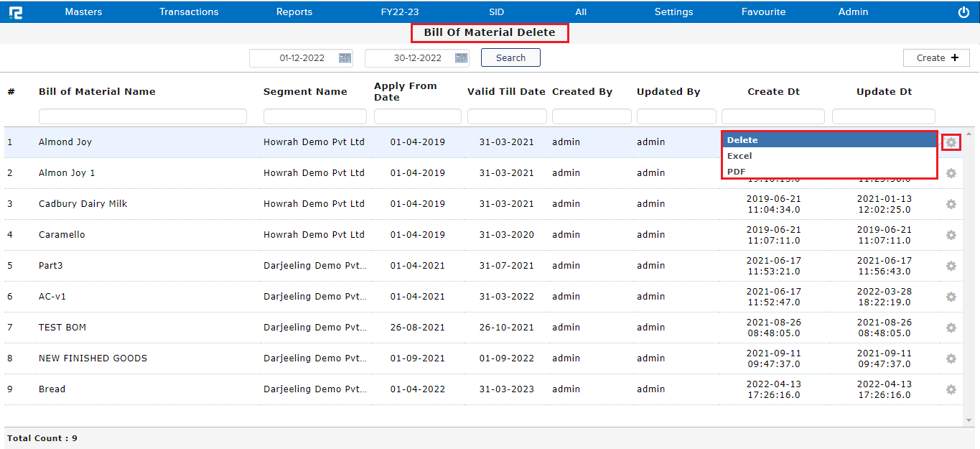The height and width of the screenshot is (449, 980).
Task: Open calendar picker for the 01-12-2022 date
Action: [x=345, y=58]
